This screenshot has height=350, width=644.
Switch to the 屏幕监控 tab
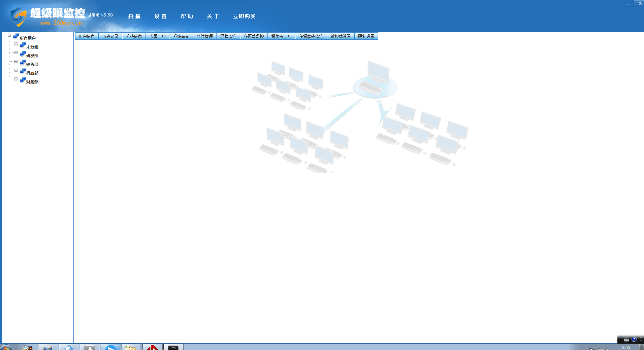coord(228,36)
